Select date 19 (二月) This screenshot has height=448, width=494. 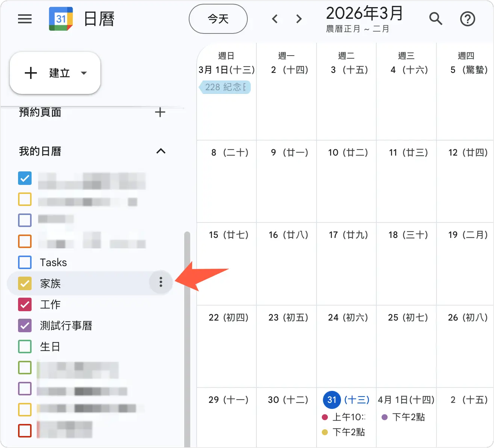click(468, 235)
